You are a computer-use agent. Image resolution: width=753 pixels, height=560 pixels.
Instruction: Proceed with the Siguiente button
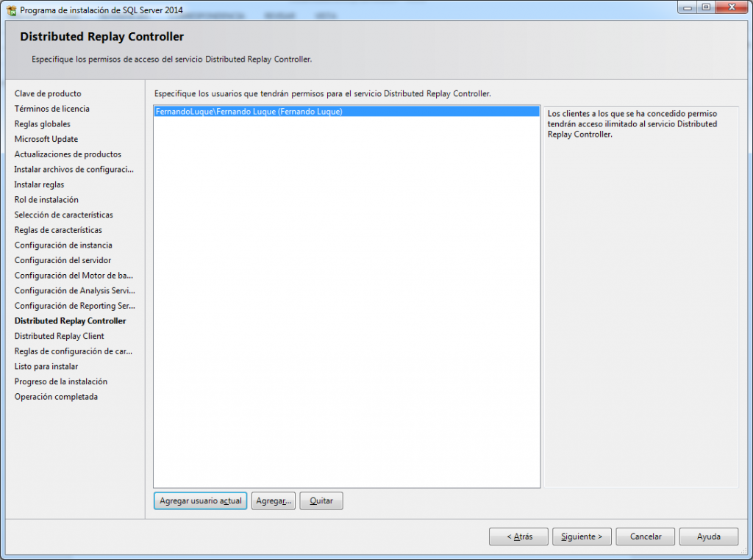(x=582, y=536)
